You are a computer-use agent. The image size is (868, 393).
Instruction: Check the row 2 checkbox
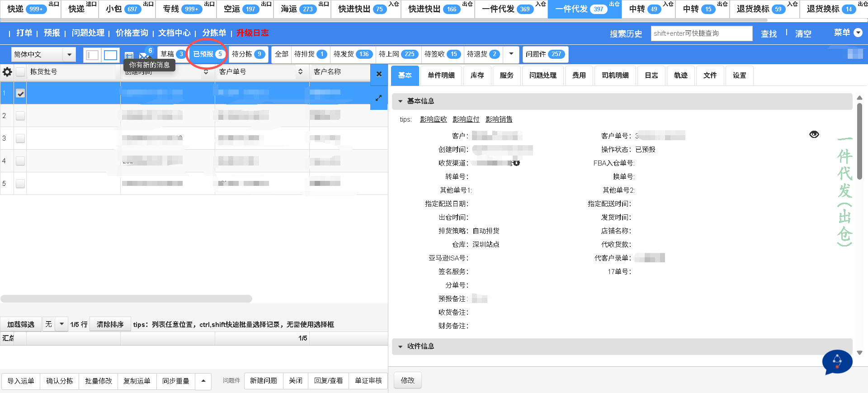(20, 116)
